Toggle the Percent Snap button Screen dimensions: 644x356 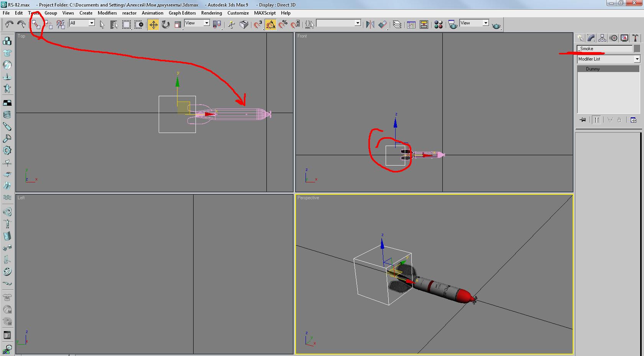[283, 25]
